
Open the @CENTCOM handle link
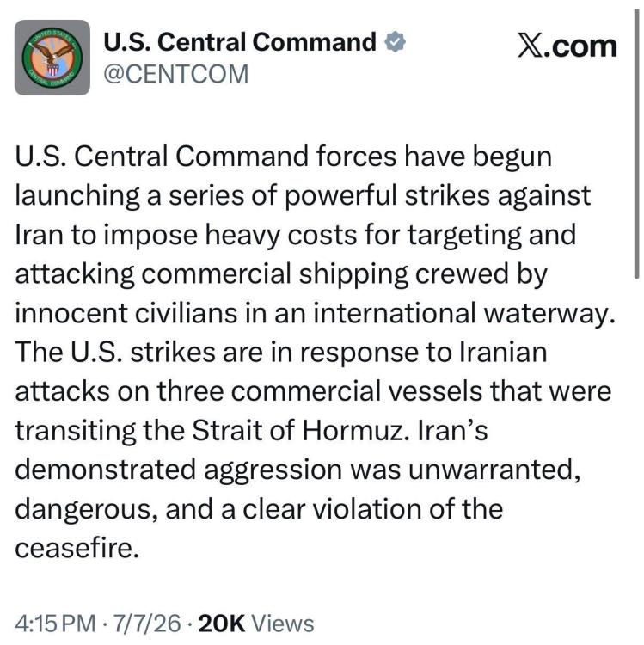[175, 74]
